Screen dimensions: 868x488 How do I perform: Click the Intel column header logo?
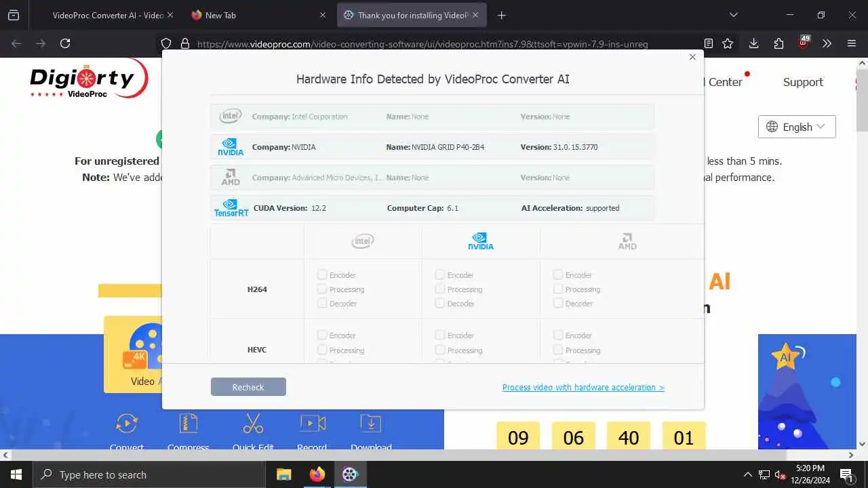point(363,241)
